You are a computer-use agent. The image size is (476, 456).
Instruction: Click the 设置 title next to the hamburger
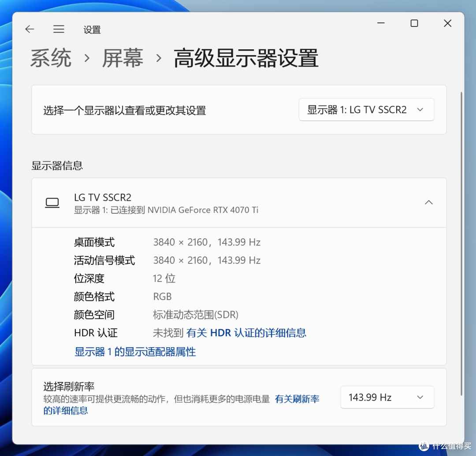tap(92, 30)
